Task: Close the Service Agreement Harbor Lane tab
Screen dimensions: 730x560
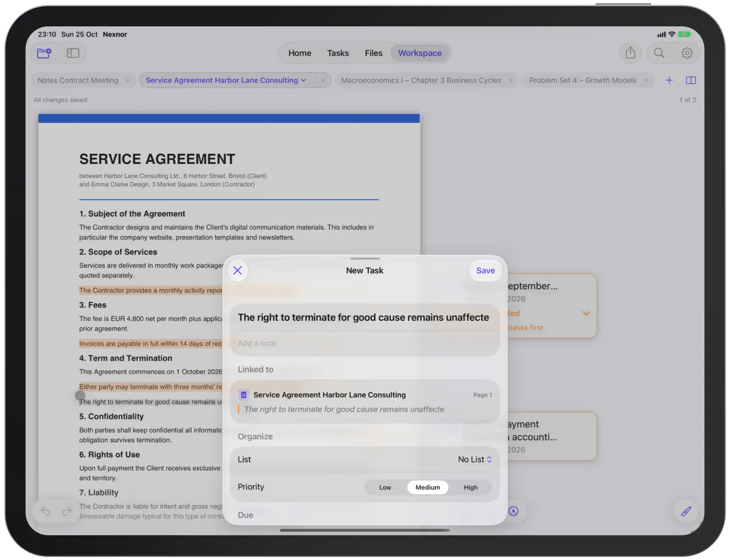Action: (323, 80)
